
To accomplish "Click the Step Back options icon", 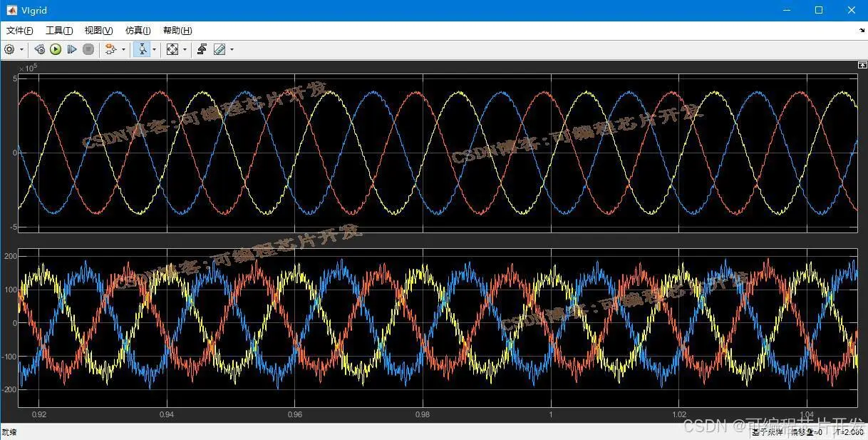I will point(40,49).
